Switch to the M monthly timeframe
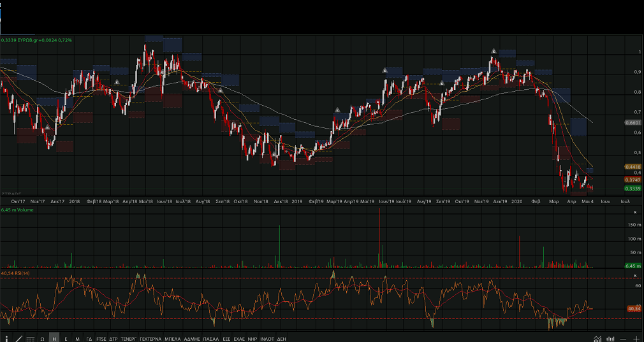This screenshot has height=342, width=644. coord(77,339)
